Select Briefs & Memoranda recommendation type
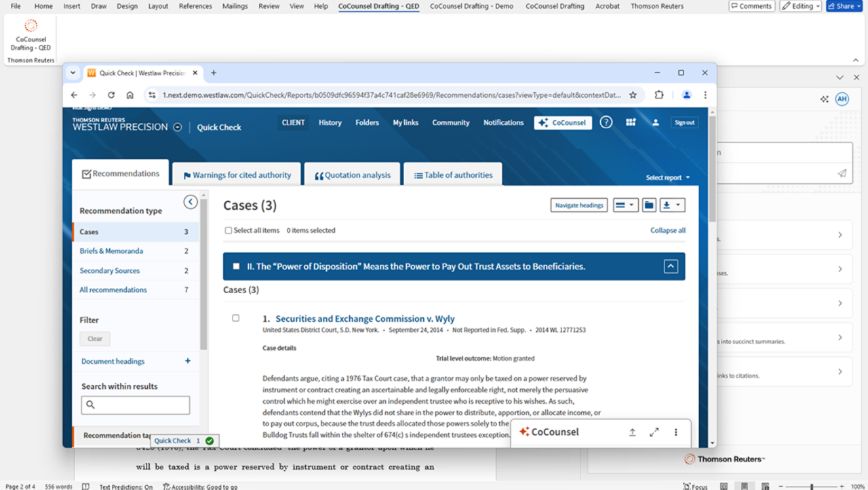868x490 pixels. click(111, 251)
